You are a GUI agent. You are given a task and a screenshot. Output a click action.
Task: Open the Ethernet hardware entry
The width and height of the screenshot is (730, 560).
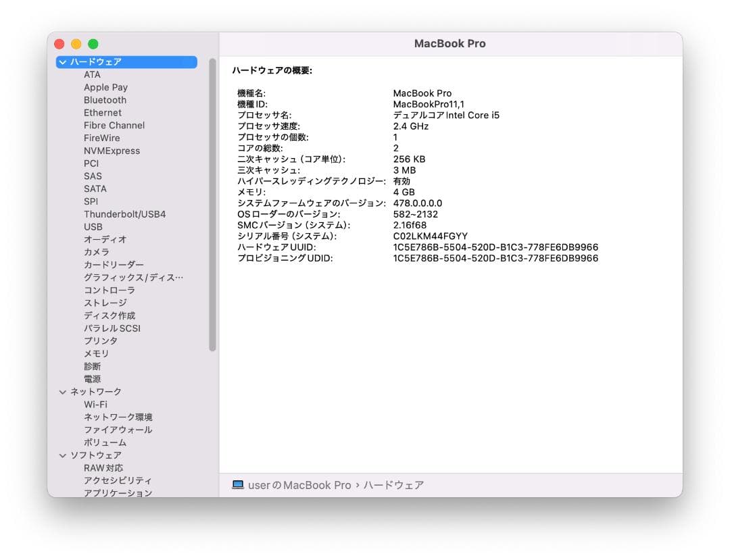(x=103, y=113)
